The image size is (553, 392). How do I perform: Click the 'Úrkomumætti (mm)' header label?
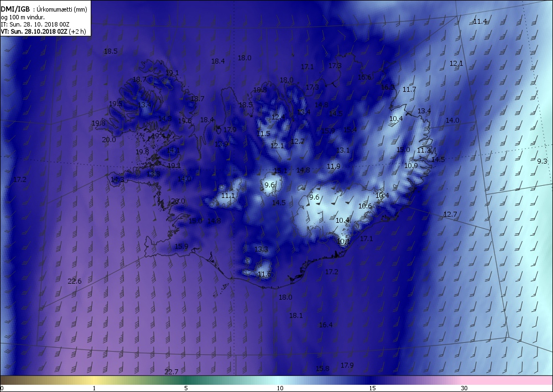(x=62, y=10)
